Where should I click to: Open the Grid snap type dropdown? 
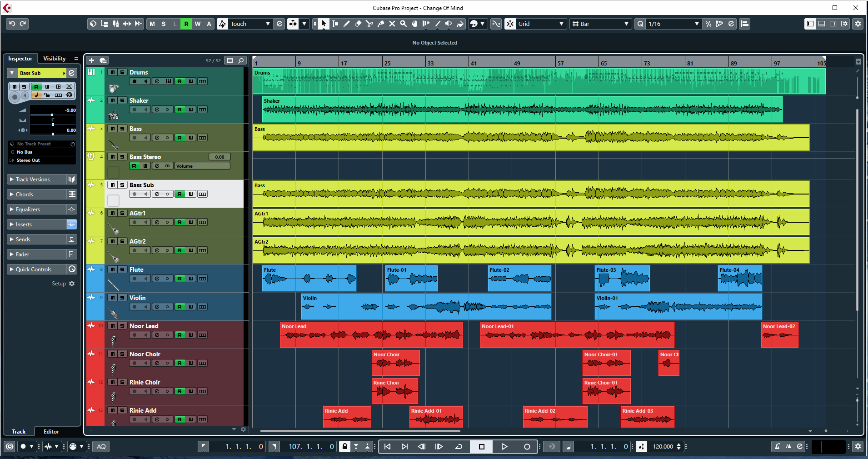click(x=541, y=24)
